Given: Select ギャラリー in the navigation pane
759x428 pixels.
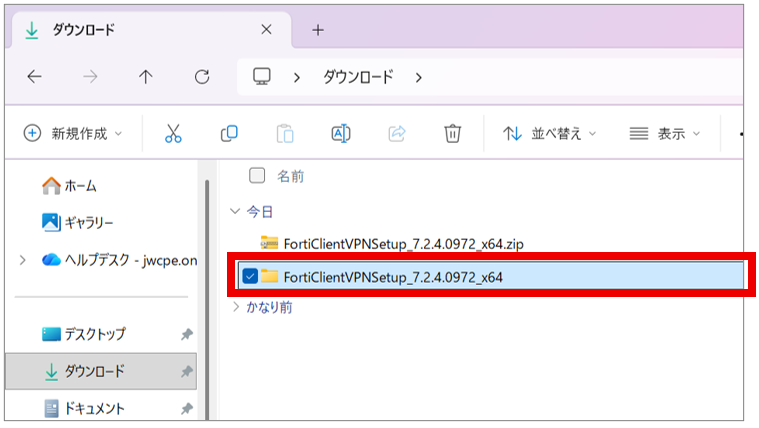Looking at the screenshot, I should pyautogui.click(x=77, y=223).
